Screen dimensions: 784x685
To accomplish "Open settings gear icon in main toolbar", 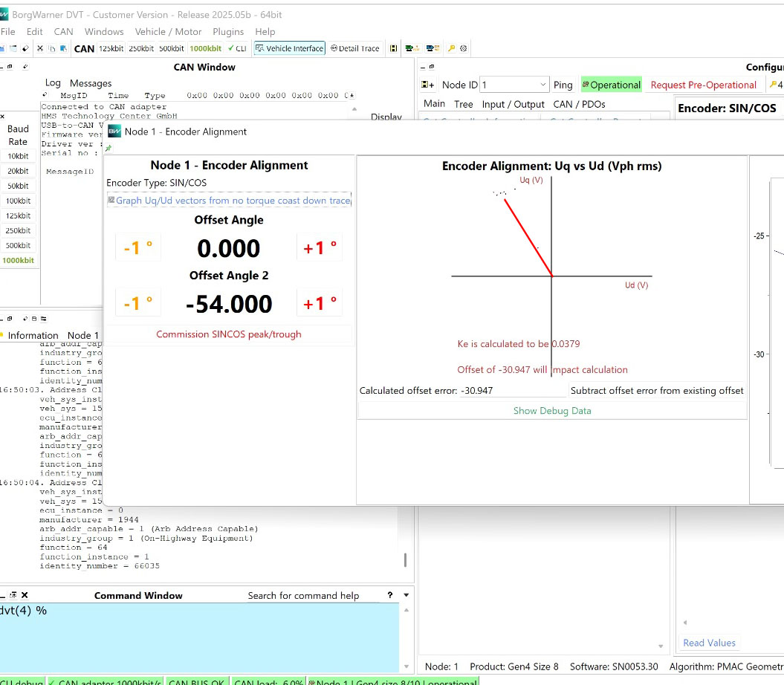I will pyautogui.click(x=464, y=48).
